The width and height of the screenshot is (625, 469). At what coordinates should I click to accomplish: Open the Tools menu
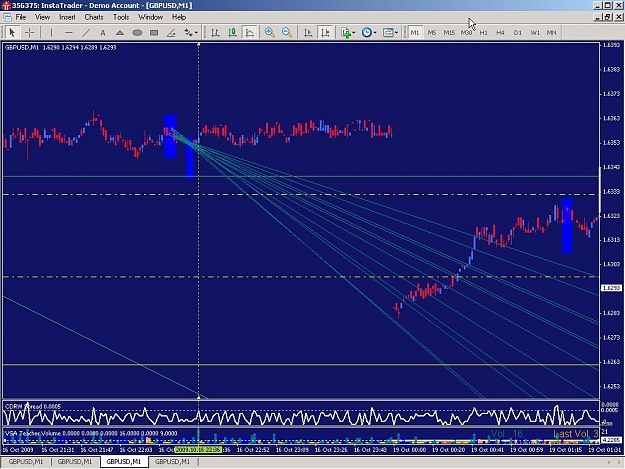pyautogui.click(x=121, y=17)
